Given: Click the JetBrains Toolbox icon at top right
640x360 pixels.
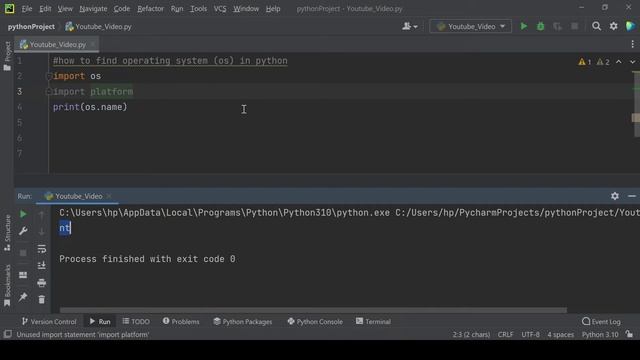Looking at the screenshot, I should pos(630,27).
